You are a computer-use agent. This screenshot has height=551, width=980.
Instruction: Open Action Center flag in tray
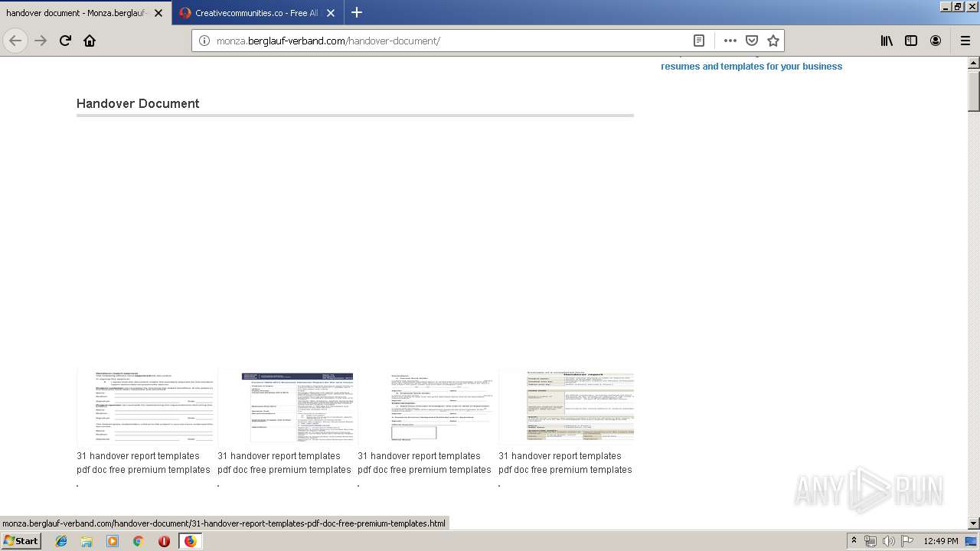coord(907,541)
